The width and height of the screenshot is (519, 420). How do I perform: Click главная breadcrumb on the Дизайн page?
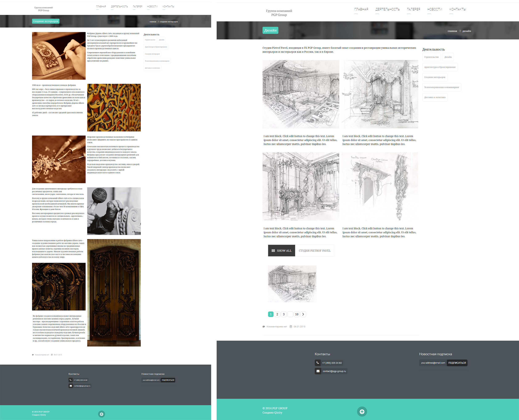click(452, 31)
